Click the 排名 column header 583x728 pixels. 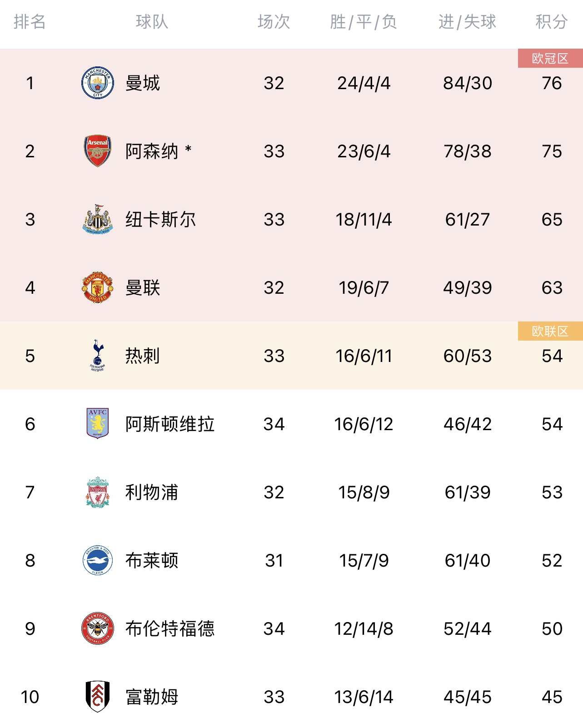point(30,22)
